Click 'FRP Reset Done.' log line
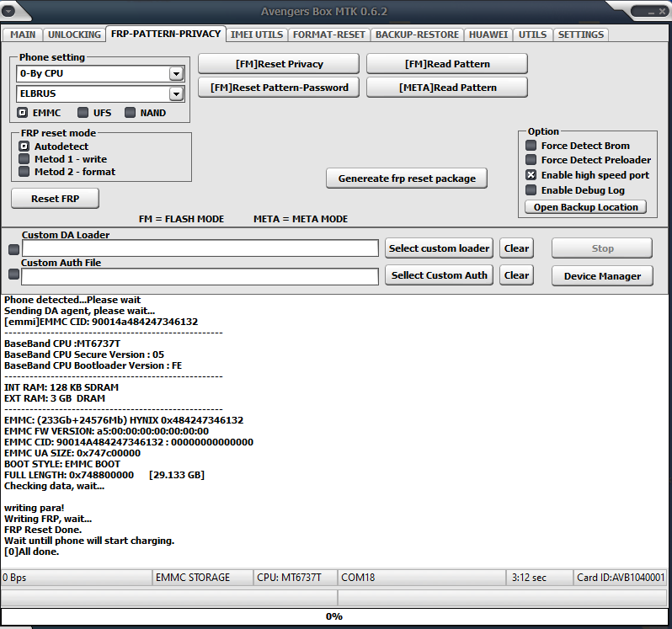672x629 pixels. [x=43, y=530]
